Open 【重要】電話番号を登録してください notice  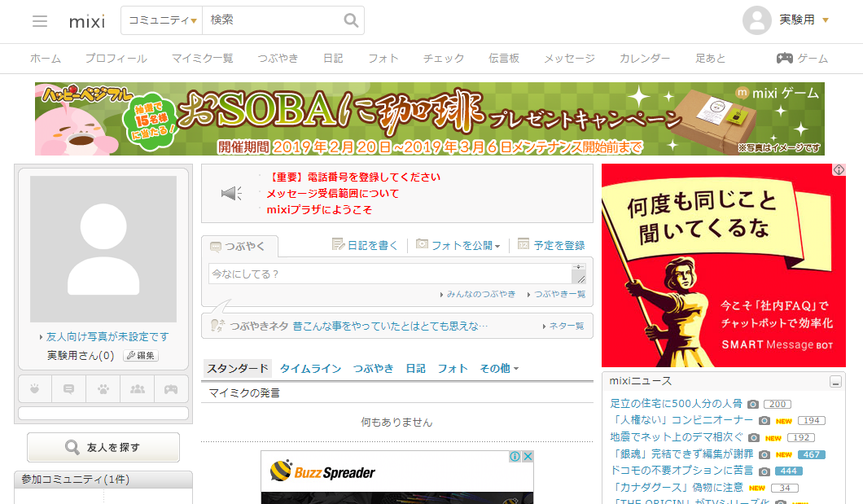click(353, 177)
